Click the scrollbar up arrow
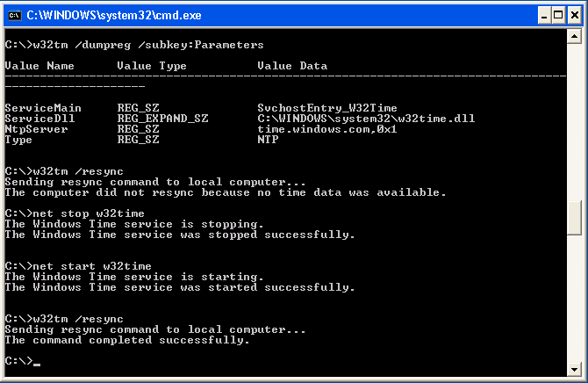This screenshot has width=588, height=383. (x=574, y=36)
